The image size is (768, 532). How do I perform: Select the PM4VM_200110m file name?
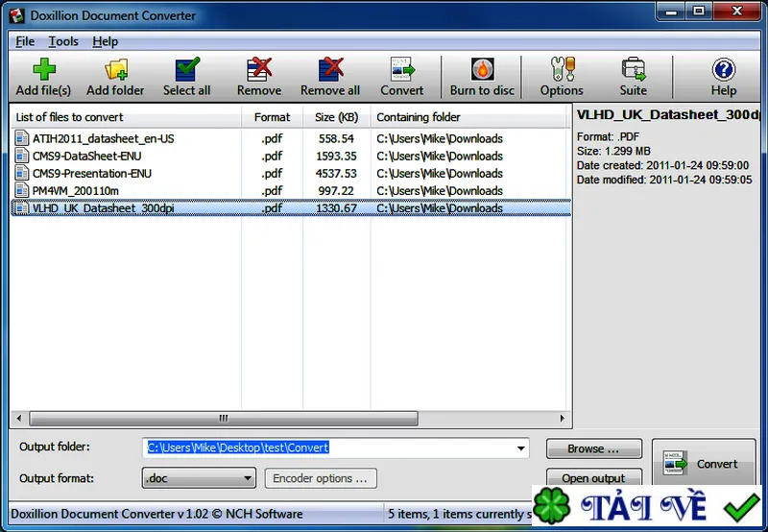[x=76, y=190]
